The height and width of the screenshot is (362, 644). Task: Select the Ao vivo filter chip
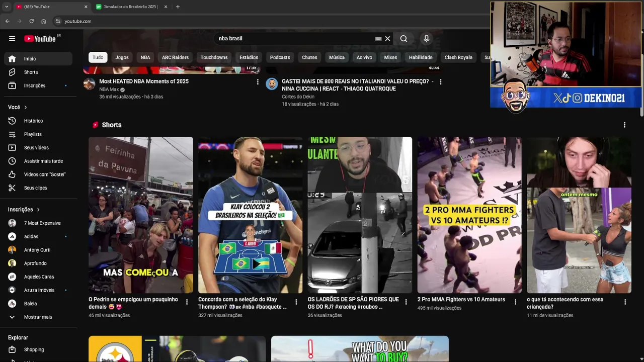tap(364, 57)
